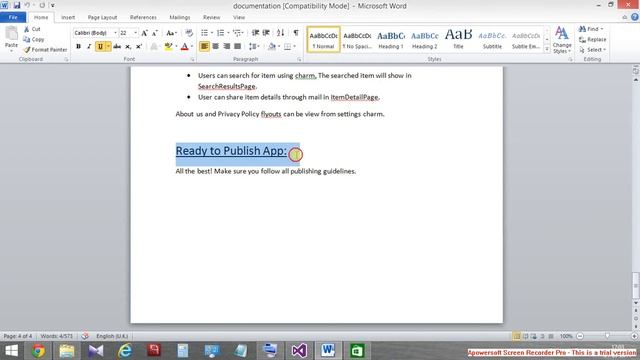The width and height of the screenshot is (640, 360).
Task: Toggle Align Text Left
Action: point(204,47)
